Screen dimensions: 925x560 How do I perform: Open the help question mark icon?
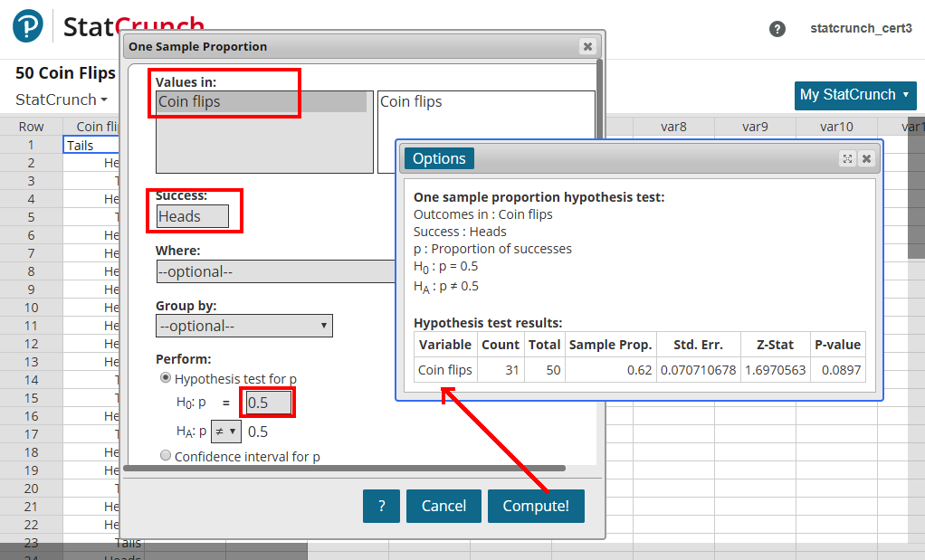click(777, 29)
